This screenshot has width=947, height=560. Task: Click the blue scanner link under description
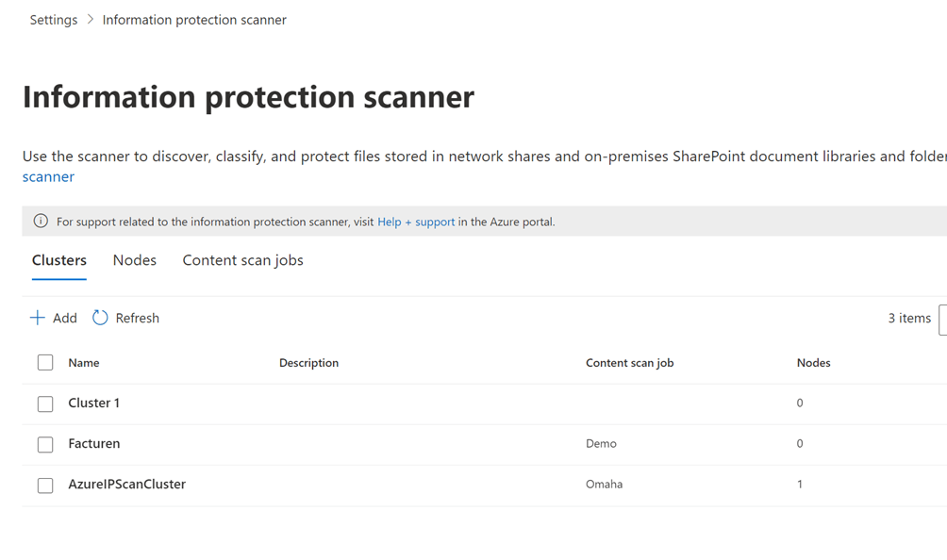coord(48,176)
